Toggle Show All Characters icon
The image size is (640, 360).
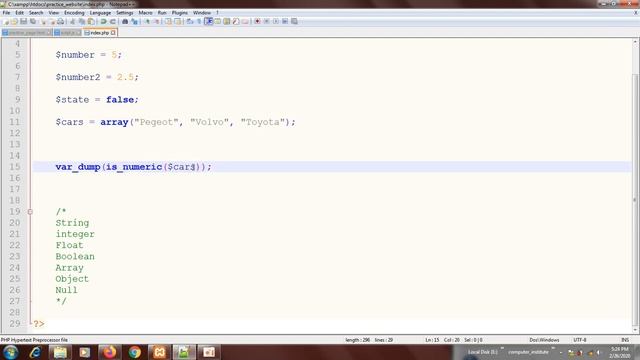(x=199, y=21)
